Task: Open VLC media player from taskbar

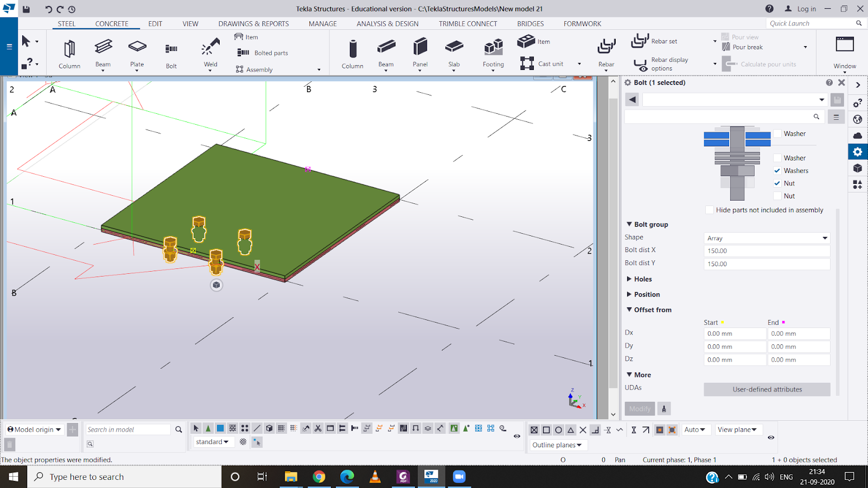Action: [375, 477]
